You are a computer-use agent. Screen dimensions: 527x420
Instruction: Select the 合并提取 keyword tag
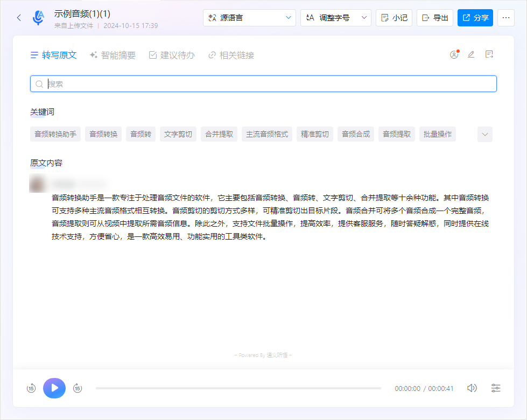pos(219,134)
